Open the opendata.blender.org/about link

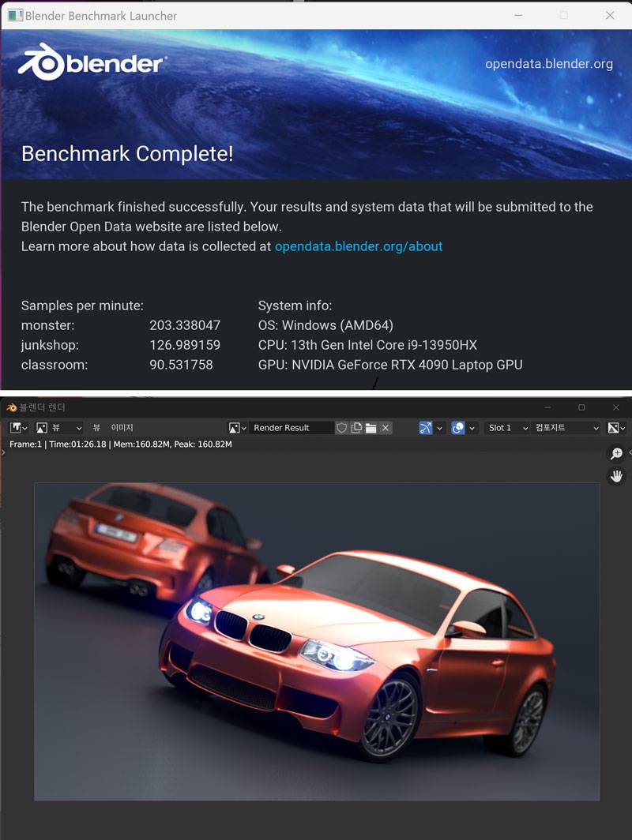(359, 246)
